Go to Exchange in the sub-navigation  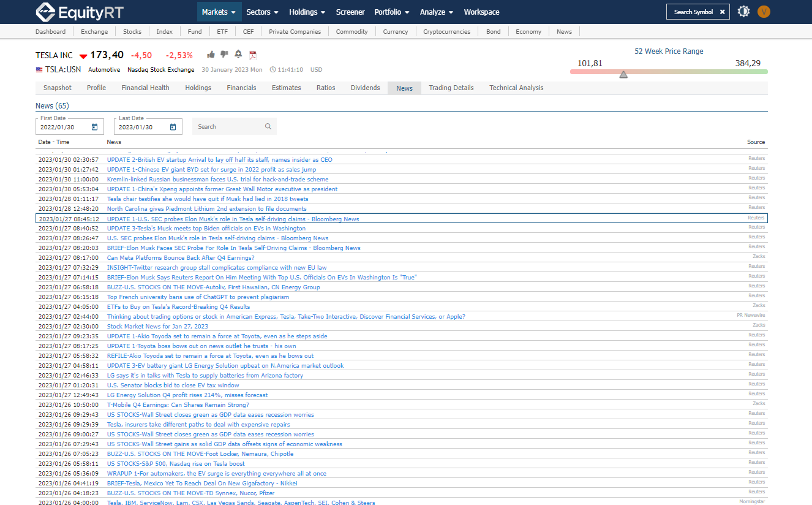tap(94, 31)
